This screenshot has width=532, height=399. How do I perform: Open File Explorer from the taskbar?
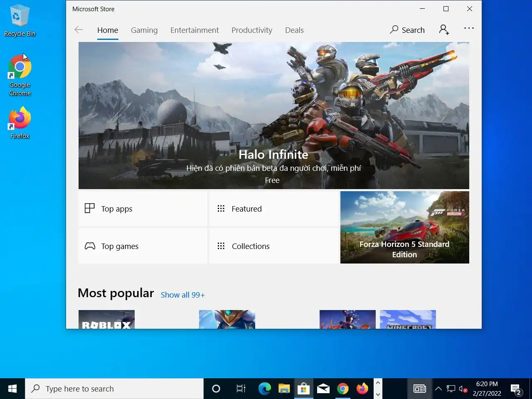(284, 389)
